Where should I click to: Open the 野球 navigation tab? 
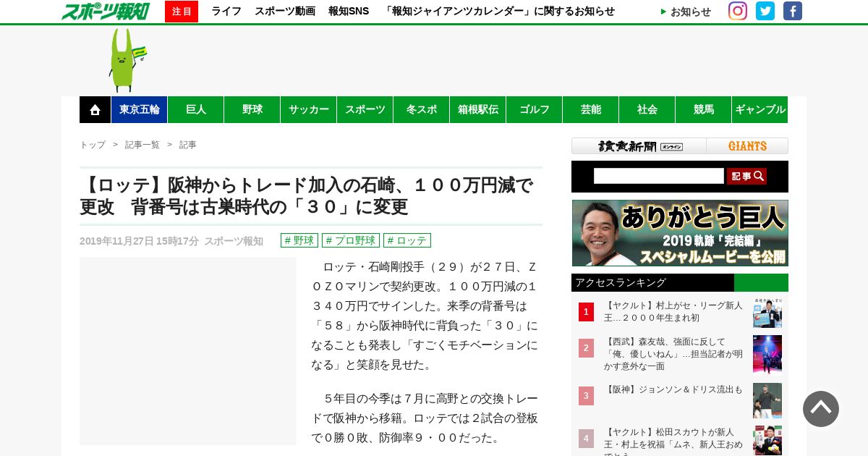[252, 109]
